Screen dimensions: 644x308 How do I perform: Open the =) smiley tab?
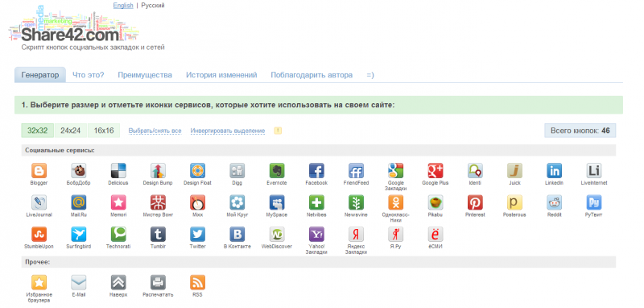(370, 75)
